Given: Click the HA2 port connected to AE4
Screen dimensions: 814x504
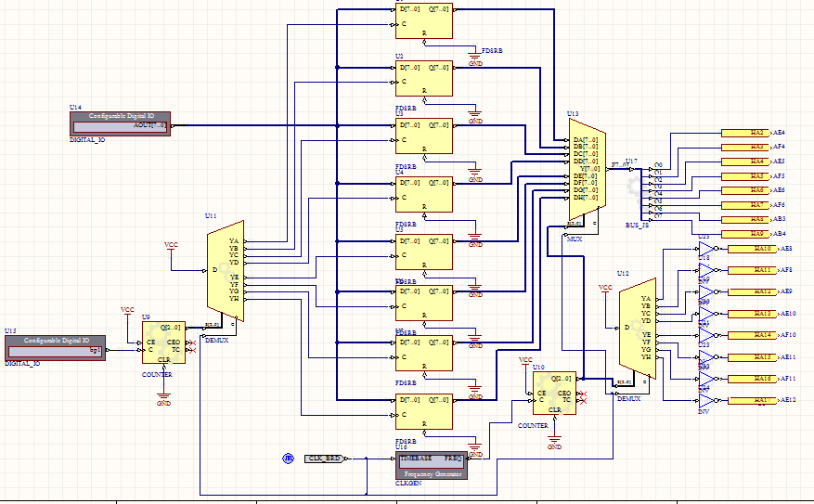Looking at the screenshot, I should pyautogui.click(x=756, y=133).
